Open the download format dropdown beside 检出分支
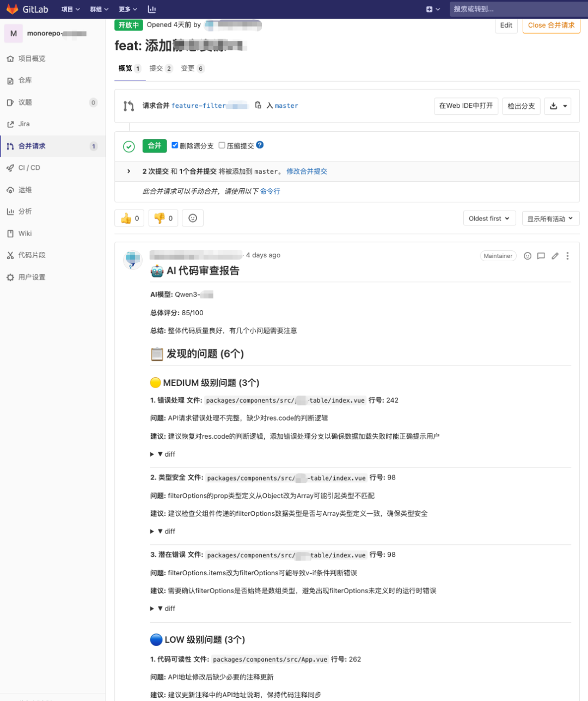The image size is (588, 701). click(x=566, y=106)
